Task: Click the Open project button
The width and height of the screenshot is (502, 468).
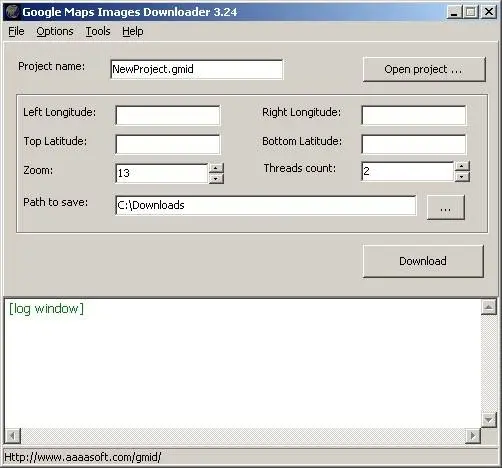Action: (x=424, y=69)
